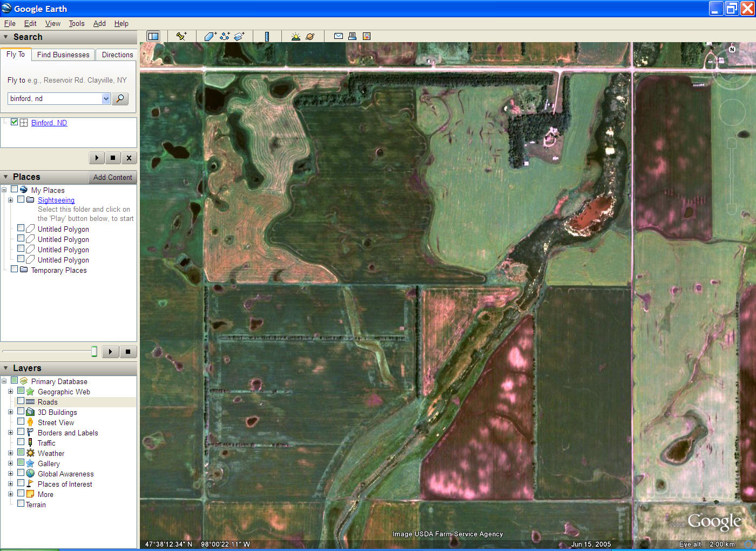
Task: Switch to the Find Businesses tab
Action: tap(63, 55)
